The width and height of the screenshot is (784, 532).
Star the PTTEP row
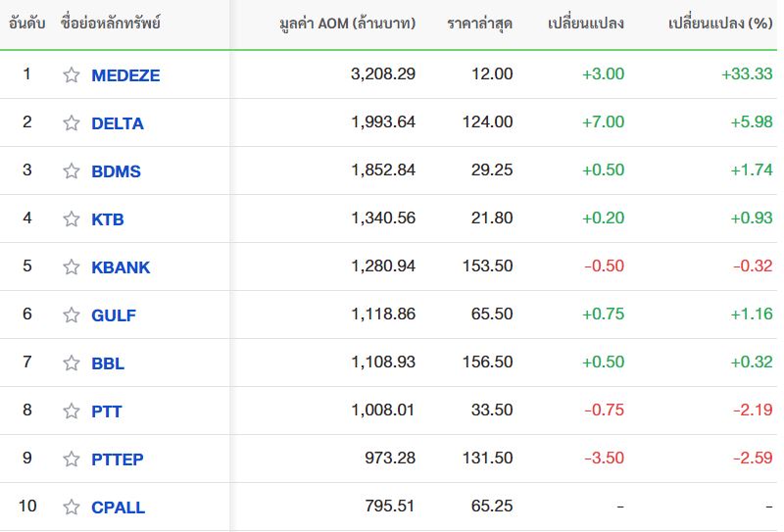click(x=72, y=459)
